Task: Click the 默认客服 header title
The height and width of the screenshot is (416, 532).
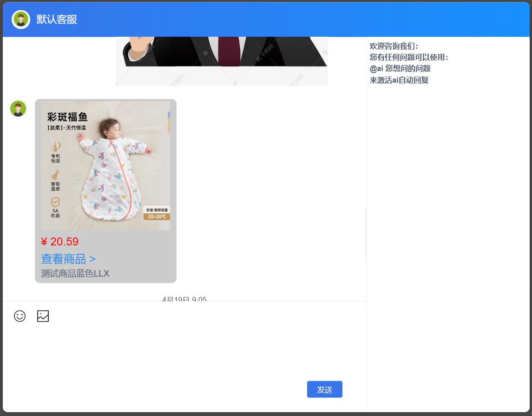Action: point(57,20)
